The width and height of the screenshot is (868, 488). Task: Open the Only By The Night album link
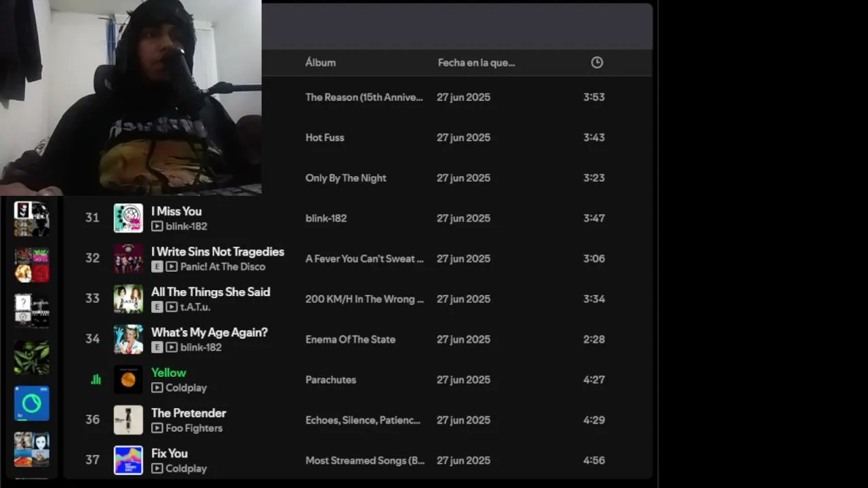pyautogui.click(x=346, y=178)
